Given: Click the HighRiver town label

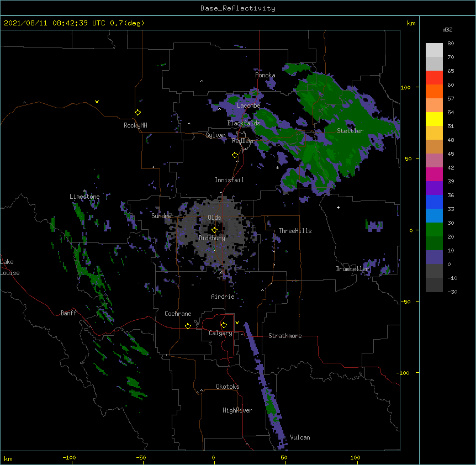Looking at the screenshot, I should (237, 410).
